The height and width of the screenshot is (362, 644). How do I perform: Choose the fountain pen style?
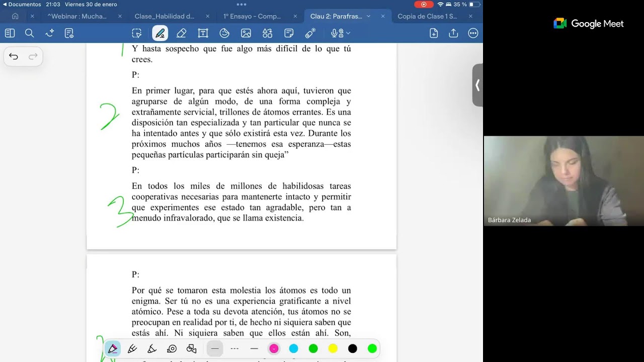(113, 348)
